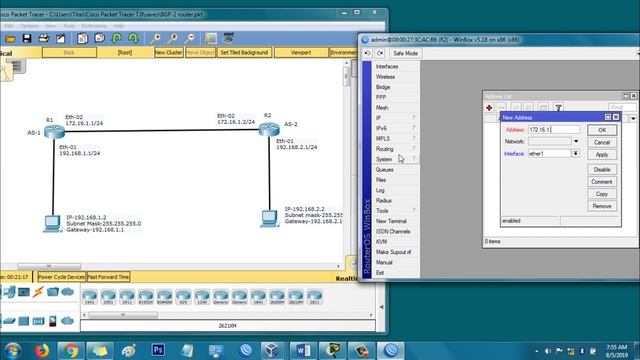Click Set Tiled Background button
This screenshot has width=640, height=360.
coord(244,53)
